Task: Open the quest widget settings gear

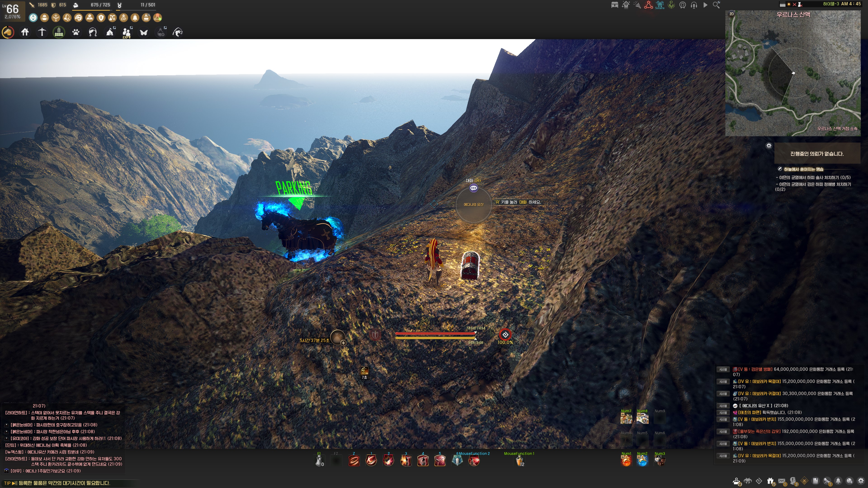Action: pyautogui.click(x=769, y=146)
